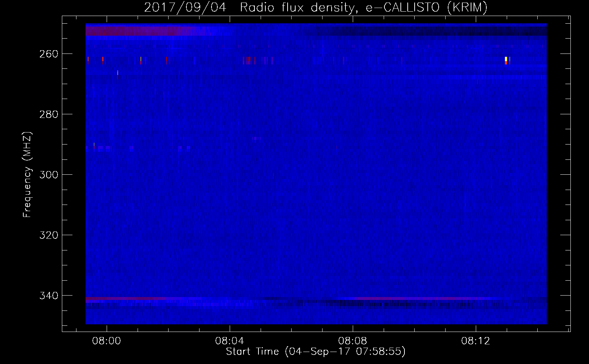Click the red burst cluster near 08:04:30 at 262 MHz

pyautogui.click(x=249, y=60)
